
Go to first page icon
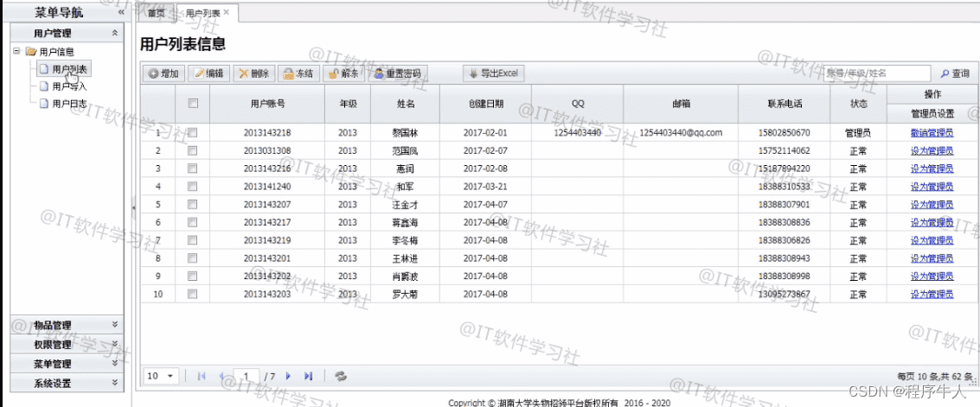(x=202, y=376)
